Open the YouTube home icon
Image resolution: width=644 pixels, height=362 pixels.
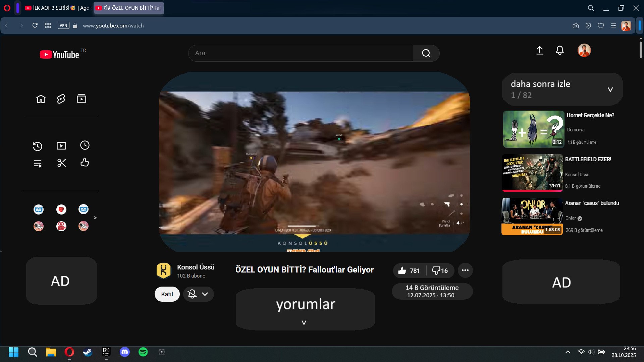click(41, 99)
